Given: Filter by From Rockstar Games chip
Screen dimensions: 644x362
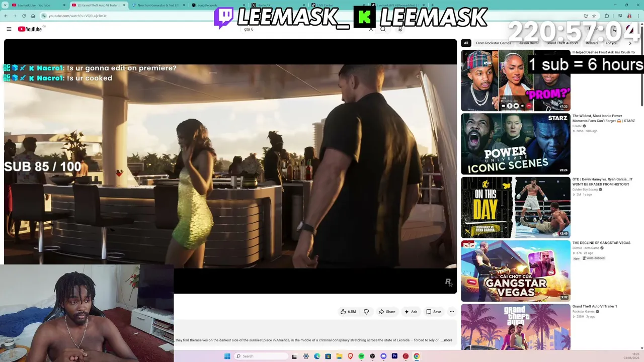Looking at the screenshot, I should click(494, 43).
